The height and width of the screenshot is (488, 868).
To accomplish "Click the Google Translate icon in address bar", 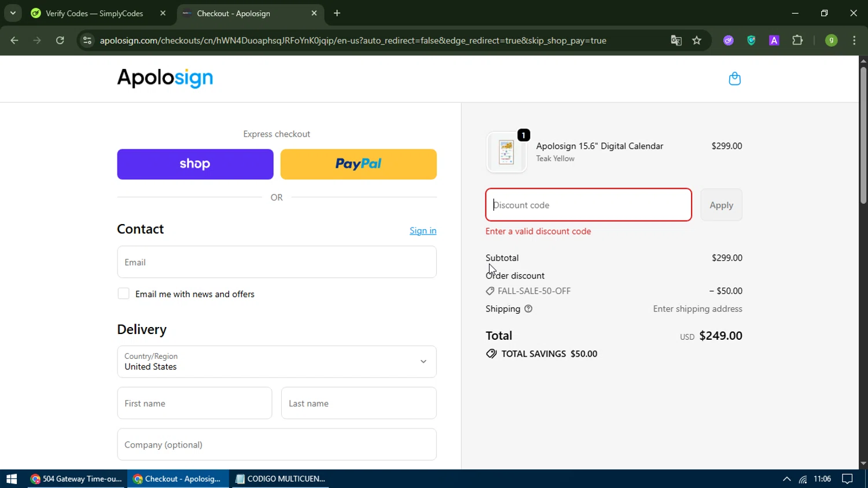I will point(676,41).
